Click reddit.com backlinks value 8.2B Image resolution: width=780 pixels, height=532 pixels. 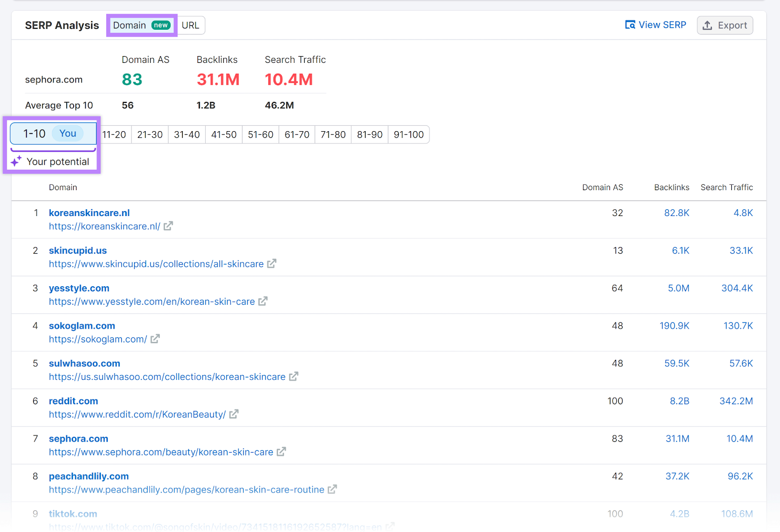point(680,401)
